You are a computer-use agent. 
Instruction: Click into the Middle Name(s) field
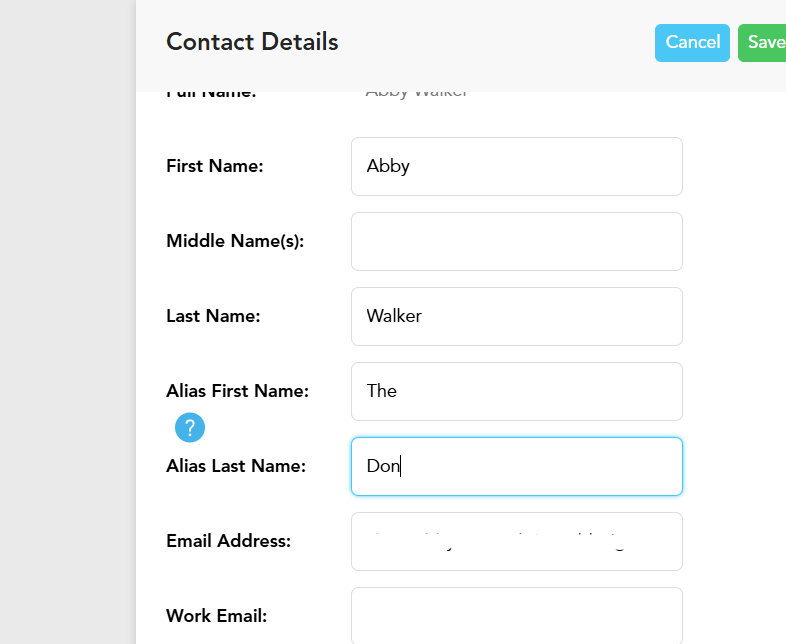pos(516,242)
